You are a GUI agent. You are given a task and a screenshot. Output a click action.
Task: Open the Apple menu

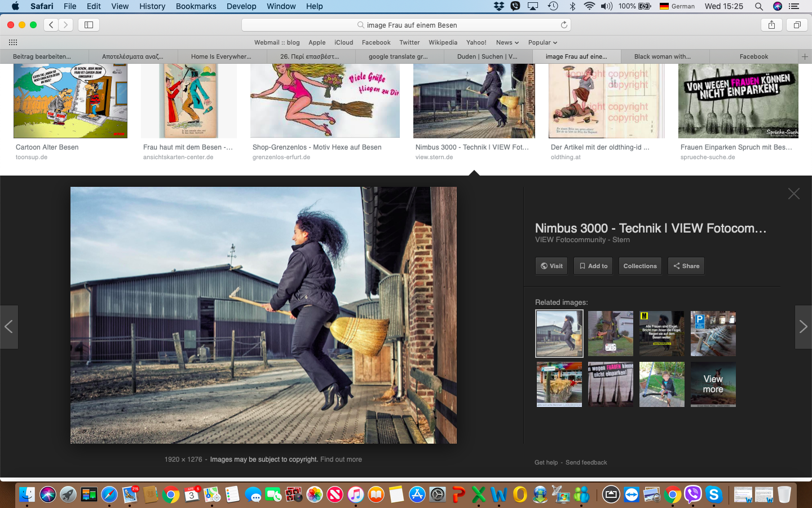click(15, 6)
